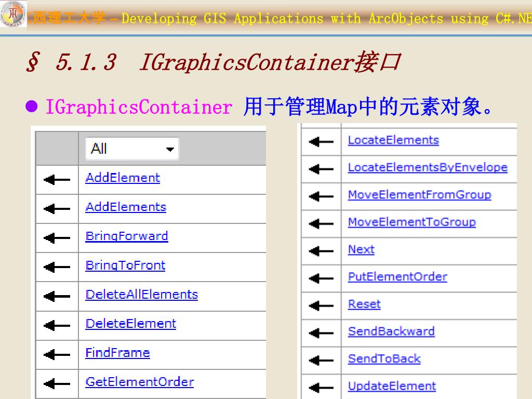This screenshot has width=532, height=399.
Task: Click the method arrow icon beside UpdateElement
Action: pos(321,388)
